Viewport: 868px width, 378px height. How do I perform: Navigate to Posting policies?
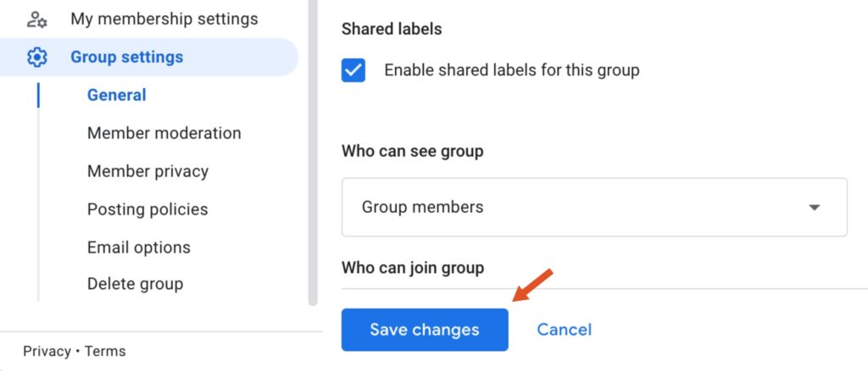click(x=147, y=209)
